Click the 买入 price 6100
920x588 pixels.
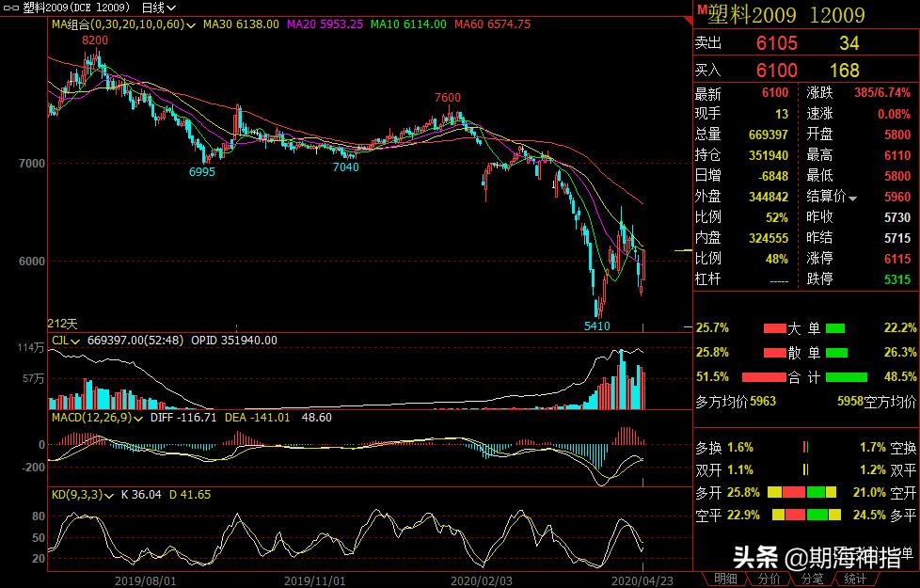coord(777,71)
